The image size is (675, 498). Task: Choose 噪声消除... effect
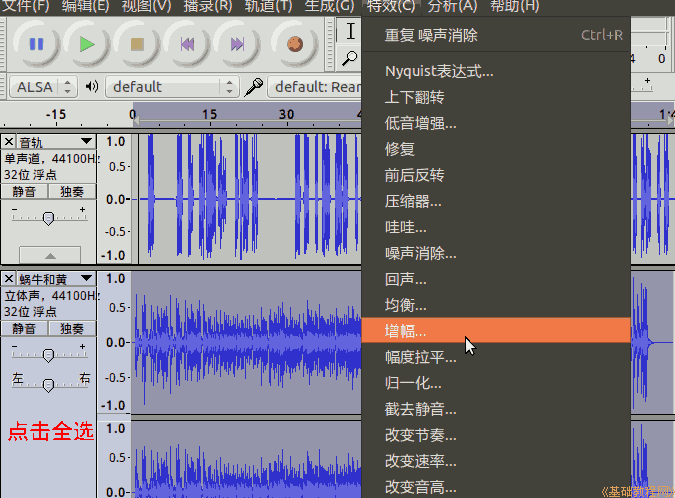496,254
